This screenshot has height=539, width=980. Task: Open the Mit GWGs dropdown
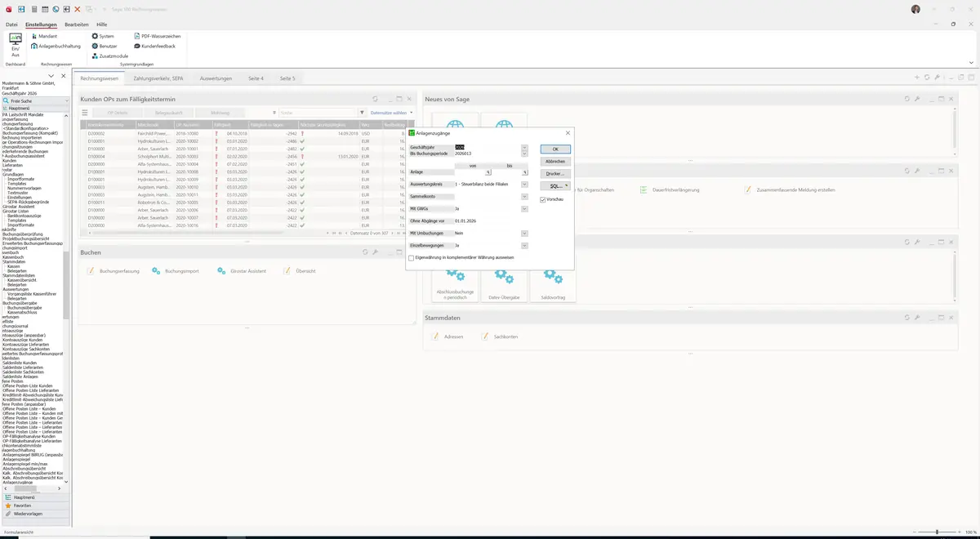click(524, 208)
